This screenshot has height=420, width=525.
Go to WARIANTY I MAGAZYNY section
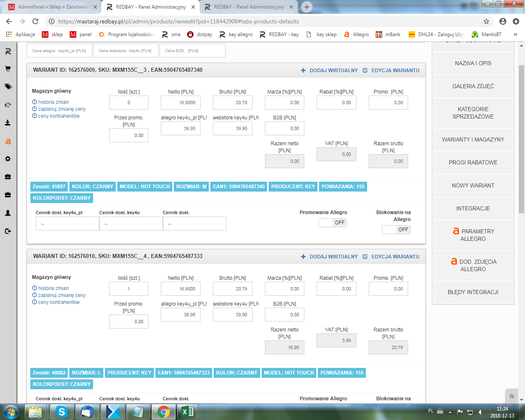coord(473,139)
